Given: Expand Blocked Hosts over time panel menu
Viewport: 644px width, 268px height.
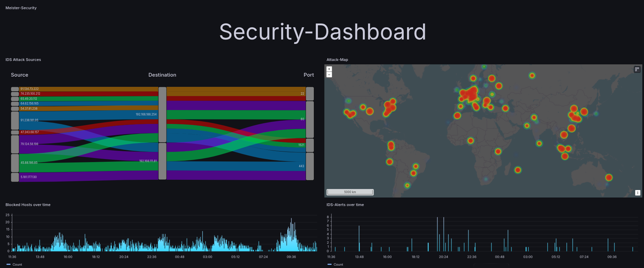Looking at the screenshot, I should 28,205.
